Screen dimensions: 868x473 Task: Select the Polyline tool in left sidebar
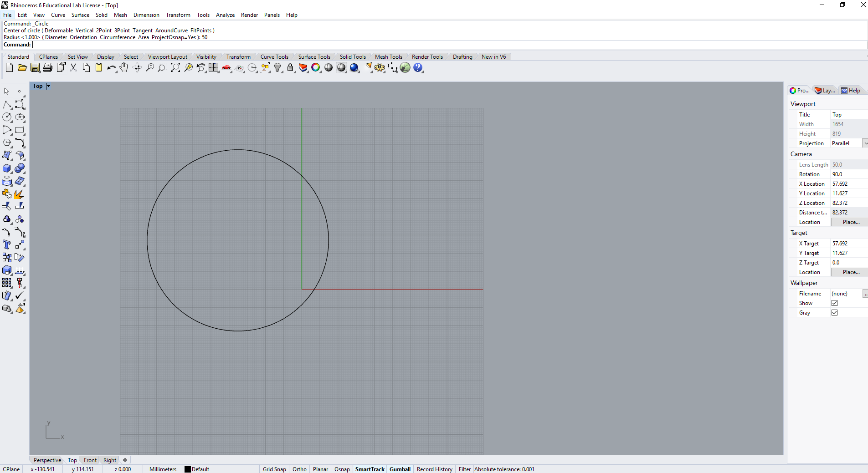[x=7, y=105]
